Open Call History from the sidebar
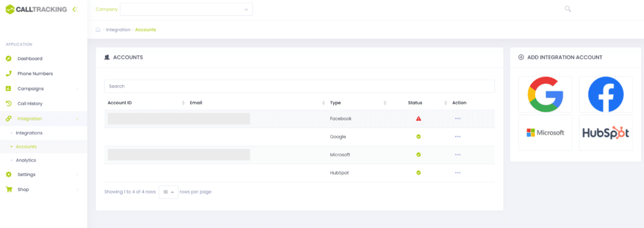 [x=30, y=104]
